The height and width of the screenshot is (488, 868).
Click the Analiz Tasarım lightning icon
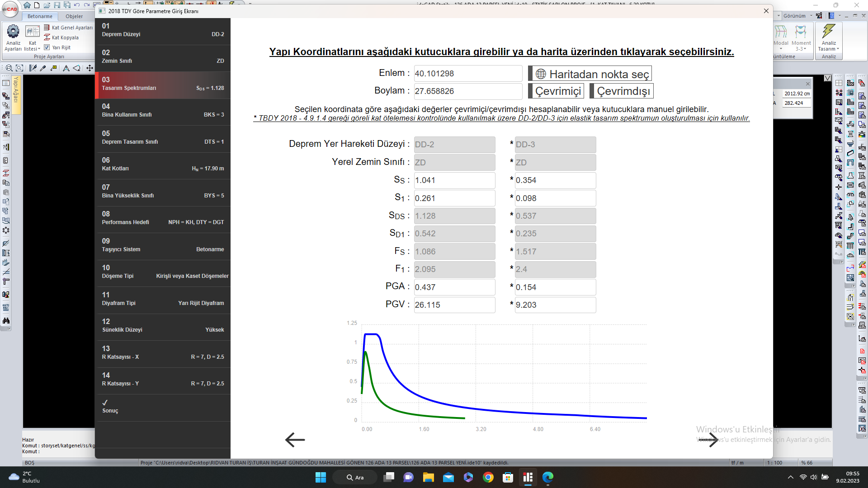click(x=828, y=32)
